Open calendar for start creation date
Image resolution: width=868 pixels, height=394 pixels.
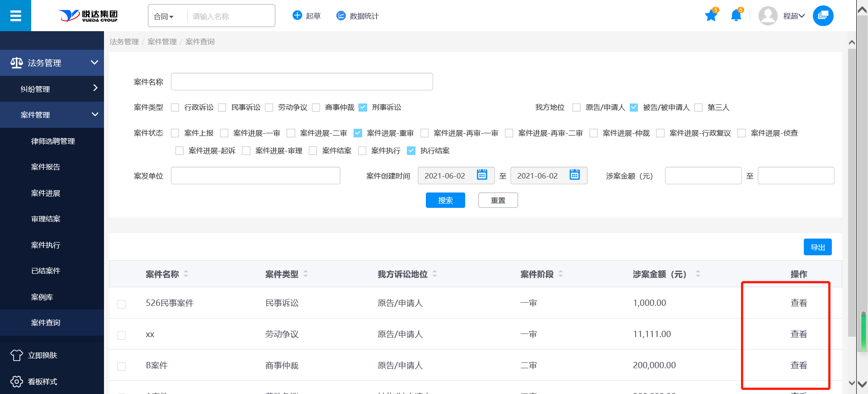tap(482, 175)
